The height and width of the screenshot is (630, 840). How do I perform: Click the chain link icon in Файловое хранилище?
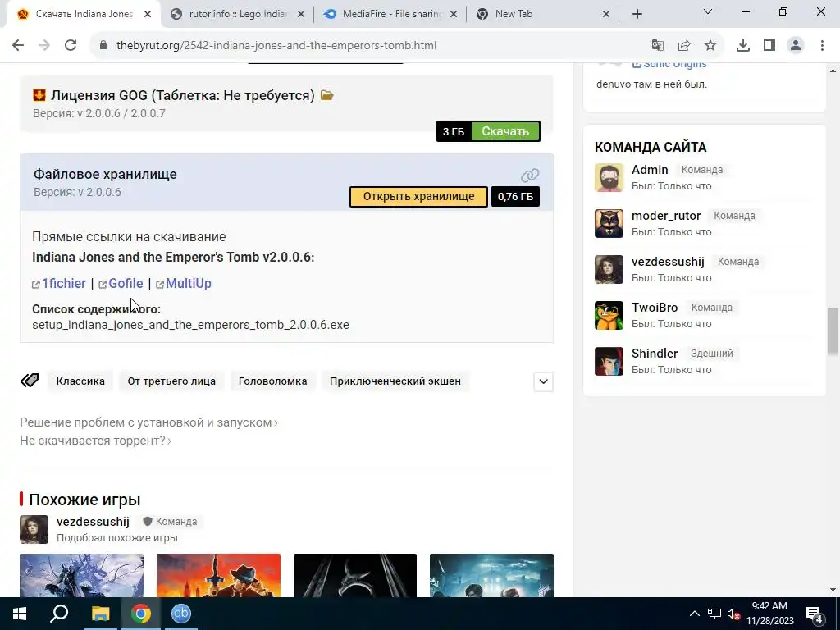coord(530,176)
